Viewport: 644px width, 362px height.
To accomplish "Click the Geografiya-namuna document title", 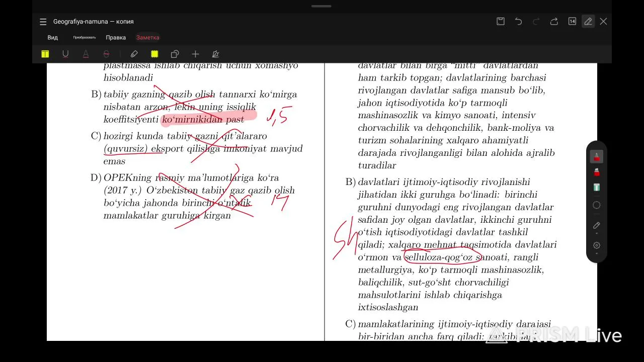I will point(94,22).
